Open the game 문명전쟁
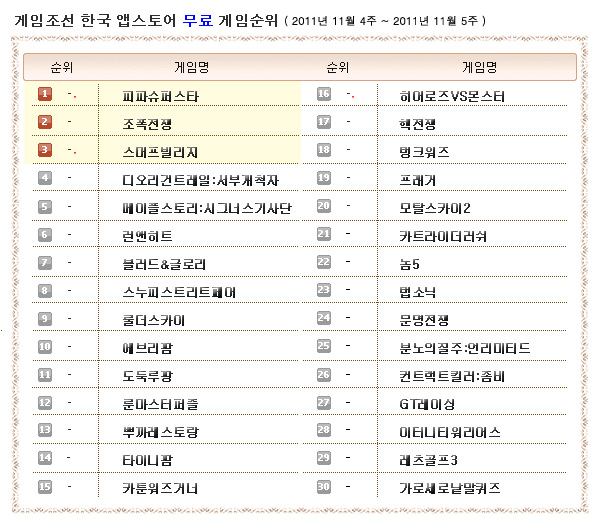 tap(424, 321)
